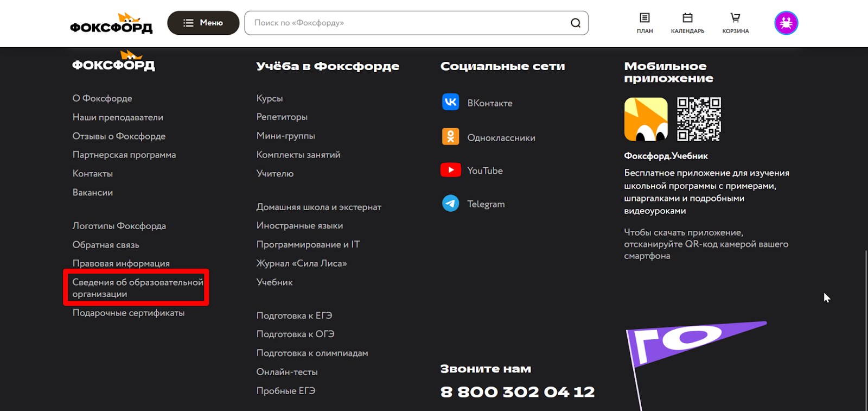
Task: Open Подарочные сертификаты link
Action: pos(129,313)
